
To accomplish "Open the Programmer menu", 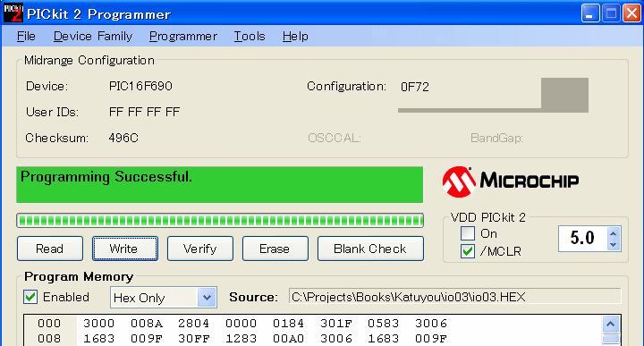I will click(182, 37).
